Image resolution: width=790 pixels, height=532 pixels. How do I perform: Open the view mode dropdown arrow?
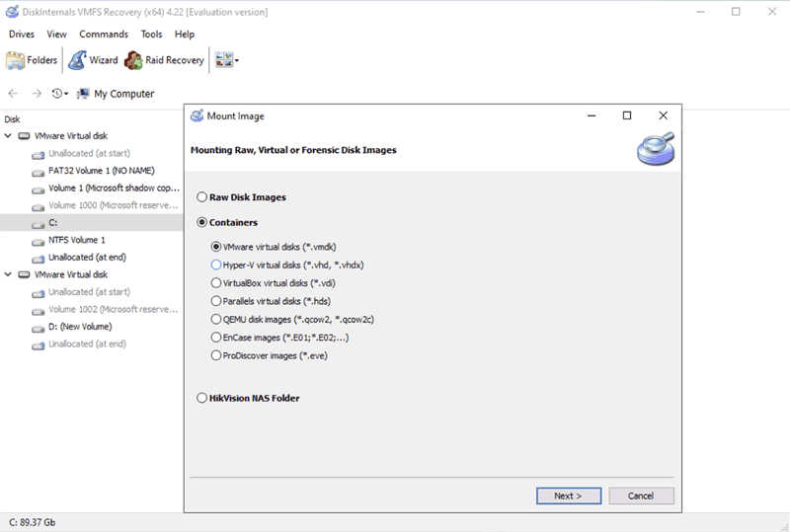point(237,61)
